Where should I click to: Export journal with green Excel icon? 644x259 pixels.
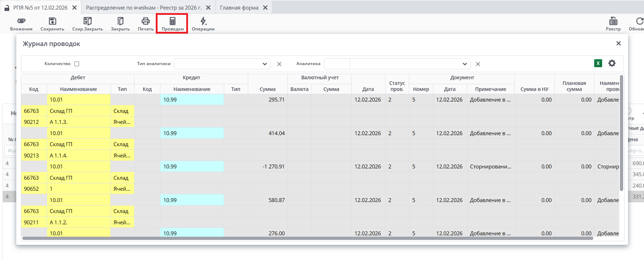(x=598, y=63)
